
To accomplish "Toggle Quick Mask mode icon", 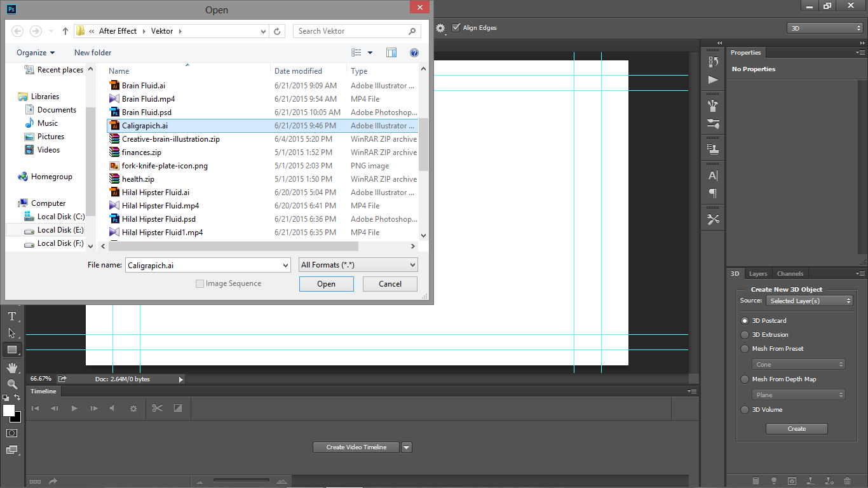I will tap(12, 433).
